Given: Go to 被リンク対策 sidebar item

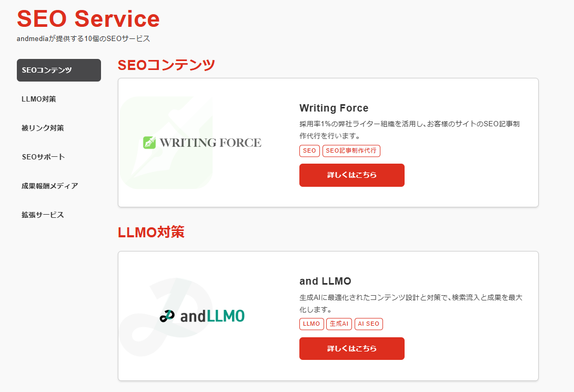Looking at the screenshot, I should [x=43, y=128].
